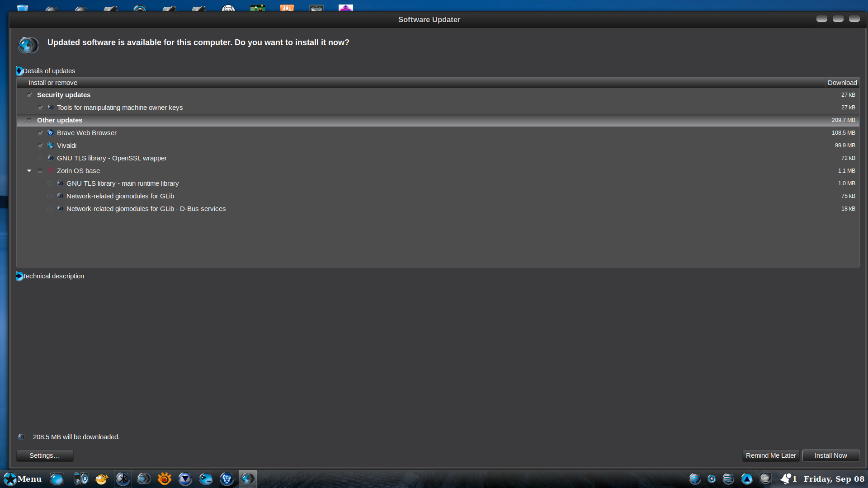
Task: Open the computer tower and speaker icon in the taskbar
Action: pyautogui.click(x=81, y=479)
